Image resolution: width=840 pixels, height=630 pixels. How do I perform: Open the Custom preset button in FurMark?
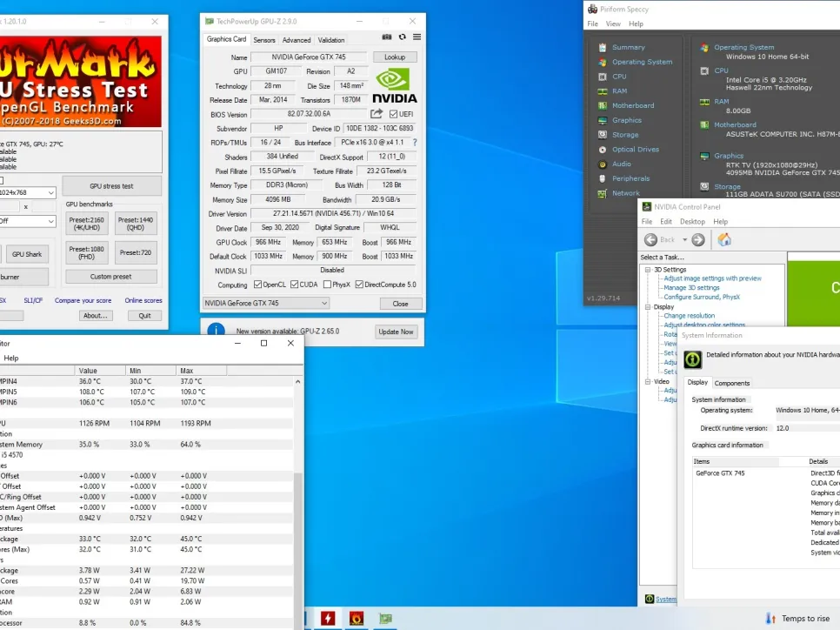(111, 277)
